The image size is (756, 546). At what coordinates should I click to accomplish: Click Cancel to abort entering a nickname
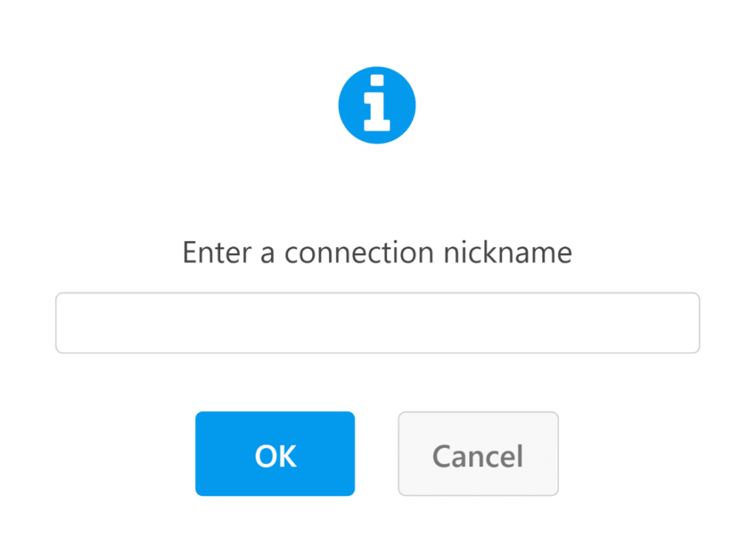pyautogui.click(x=478, y=453)
